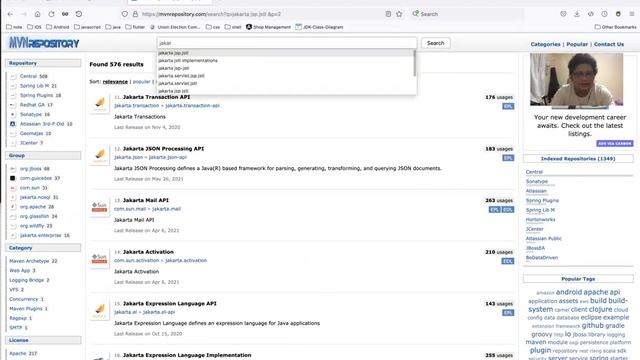Open the Android bookmarks folder
Screen dimensions: 640x360
[58, 27]
